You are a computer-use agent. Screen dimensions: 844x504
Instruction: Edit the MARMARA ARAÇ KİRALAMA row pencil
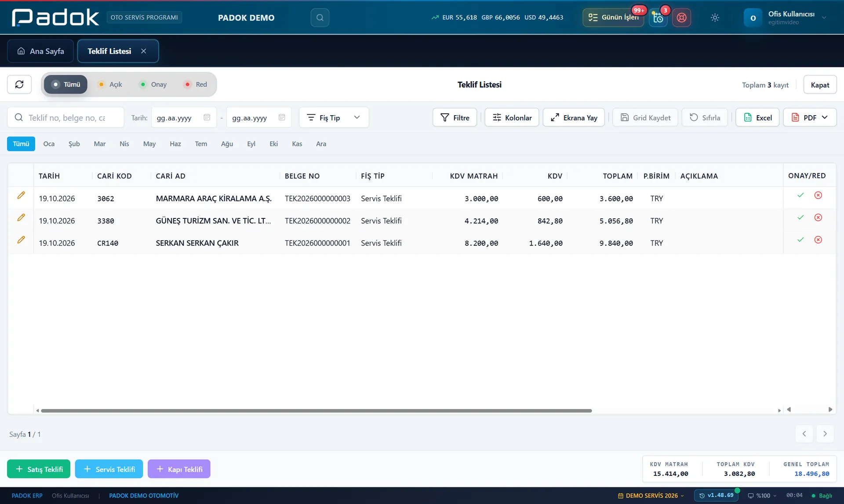[x=21, y=195]
